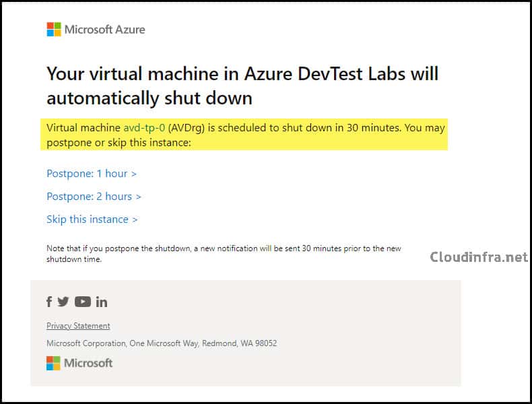Click the Cloudinfra.net watermark
The width and height of the screenshot is (532, 404).
pyautogui.click(x=479, y=257)
